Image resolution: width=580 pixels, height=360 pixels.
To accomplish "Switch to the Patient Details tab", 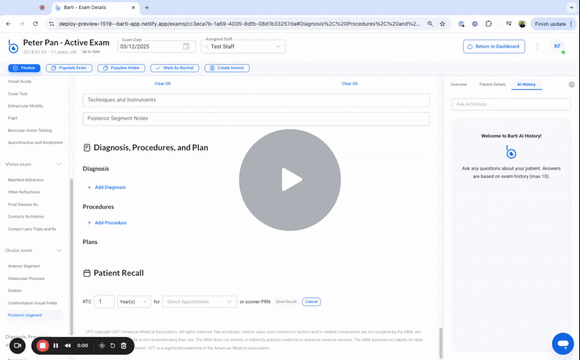I will tap(492, 84).
